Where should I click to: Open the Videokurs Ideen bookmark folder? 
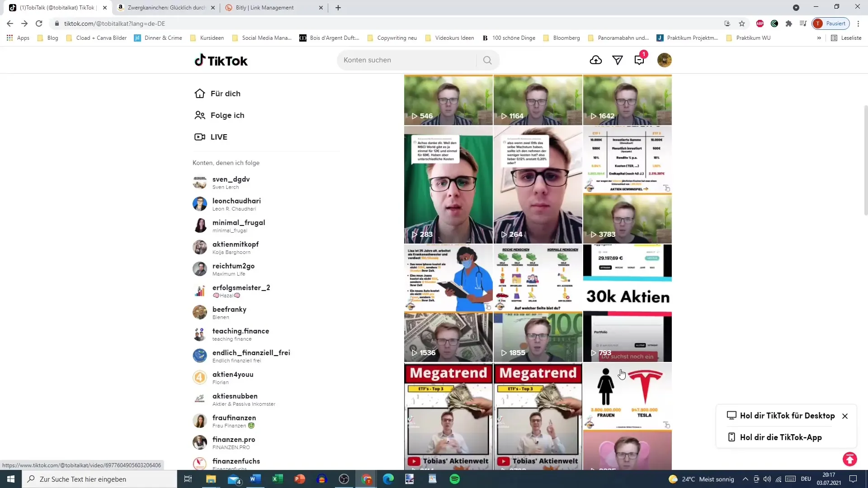tap(450, 38)
